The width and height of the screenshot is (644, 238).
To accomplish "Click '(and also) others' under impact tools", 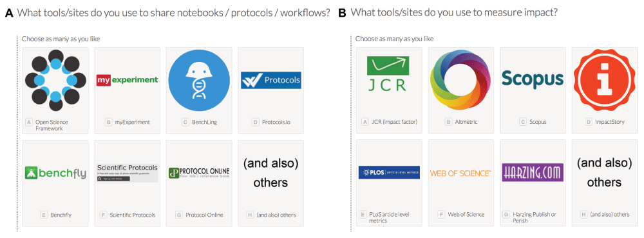I will (604, 173).
